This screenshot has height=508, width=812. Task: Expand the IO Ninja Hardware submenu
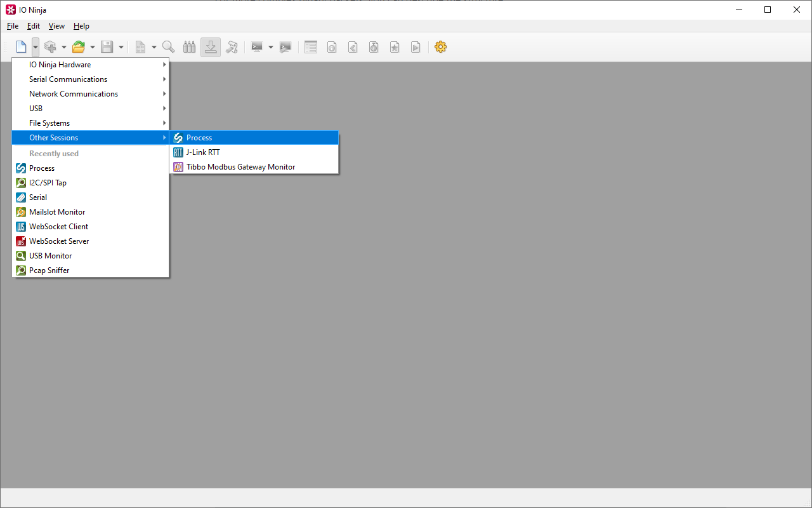point(91,65)
